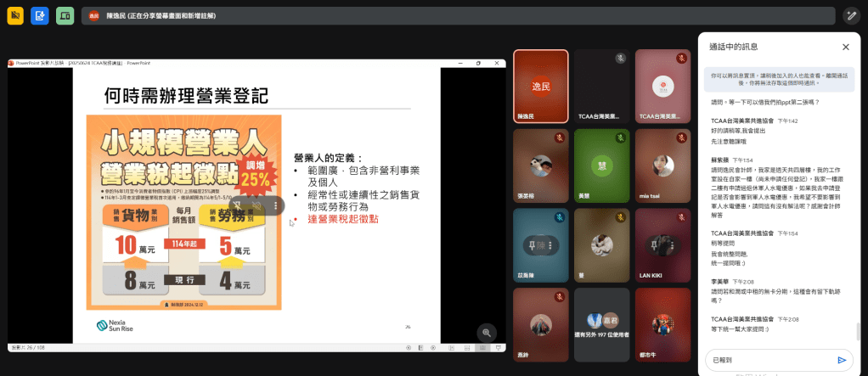
Task: Select the 陳逸民 presenter video tile
Action: coord(540,87)
